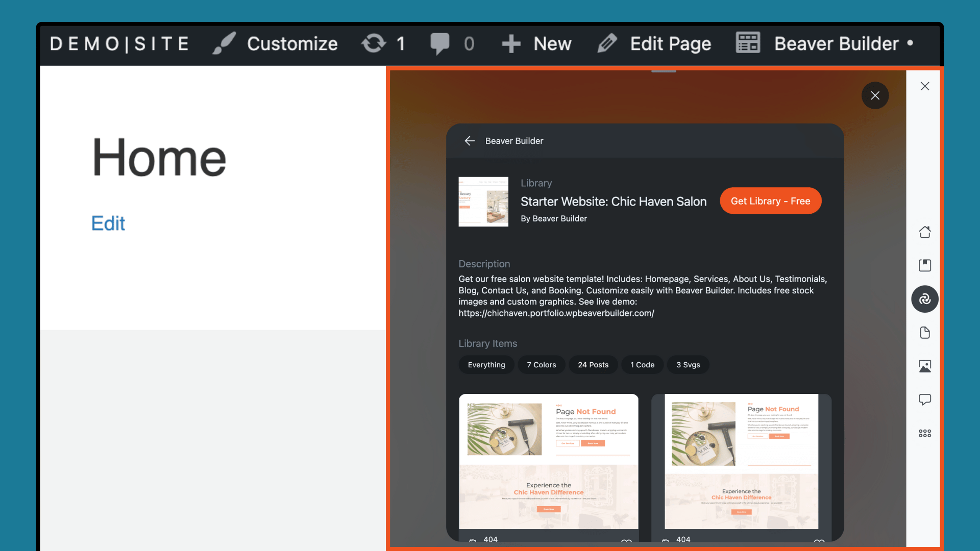Show the 24 Posts filter
Screen dimensions: 980x551
pyautogui.click(x=593, y=365)
